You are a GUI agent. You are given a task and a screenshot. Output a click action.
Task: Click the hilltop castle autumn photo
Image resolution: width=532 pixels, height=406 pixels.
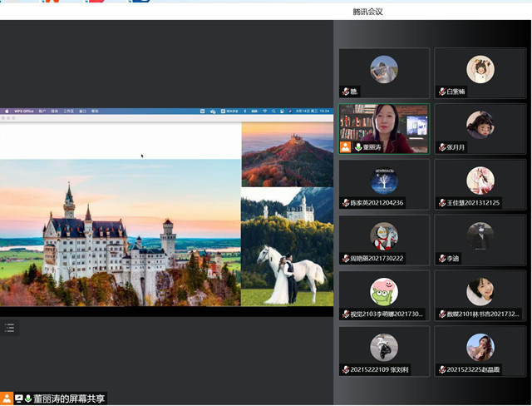(288, 155)
